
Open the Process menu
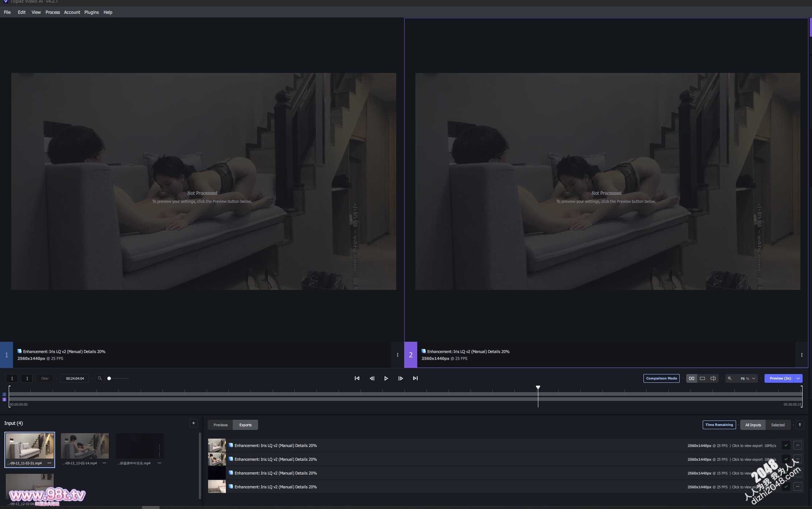53,12
